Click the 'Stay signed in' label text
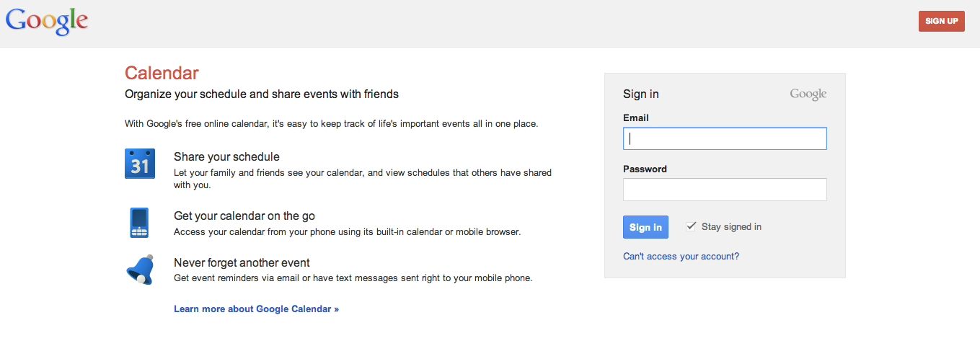 731,227
